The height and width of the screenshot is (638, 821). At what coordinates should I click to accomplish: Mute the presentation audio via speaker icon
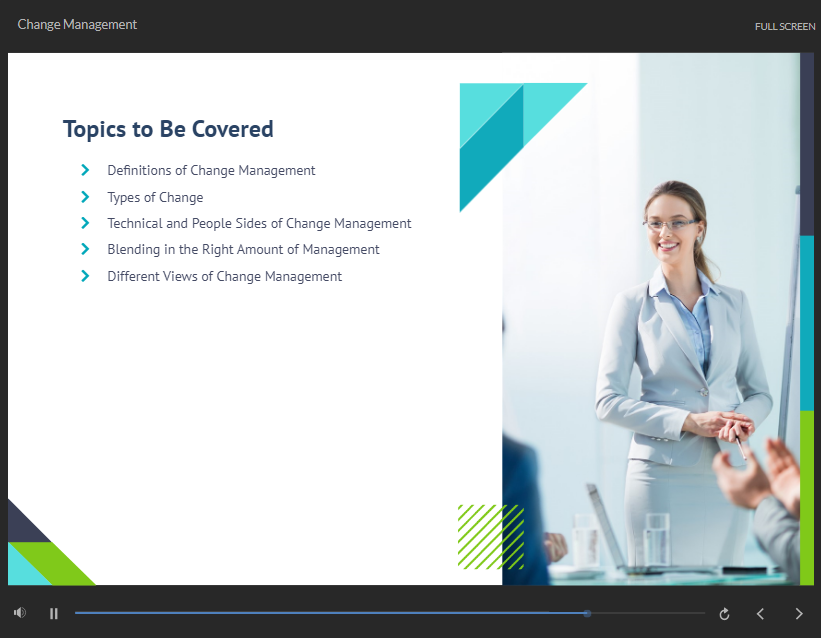(x=20, y=612)
